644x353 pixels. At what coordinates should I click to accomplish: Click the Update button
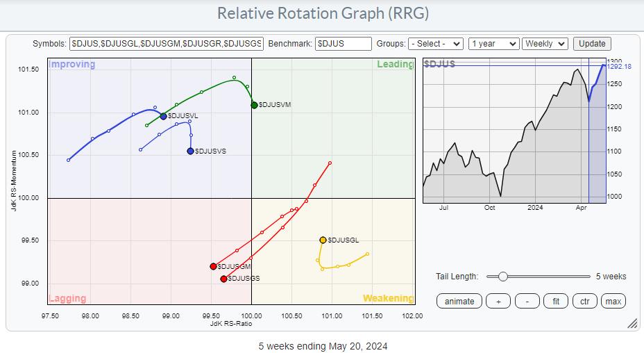point(592,44)
